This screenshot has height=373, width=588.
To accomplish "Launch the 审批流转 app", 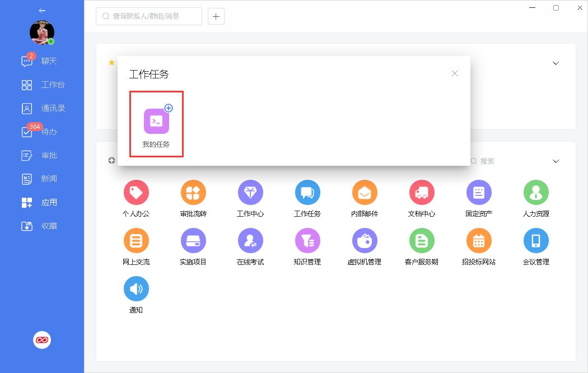I will (x=193, y=193).
